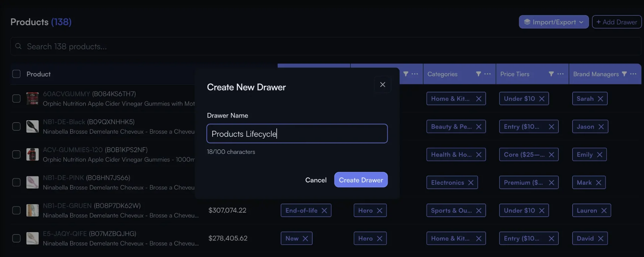This screenshot has width=644, height=257.
Task: Click the Product column header
Action: 39,74
